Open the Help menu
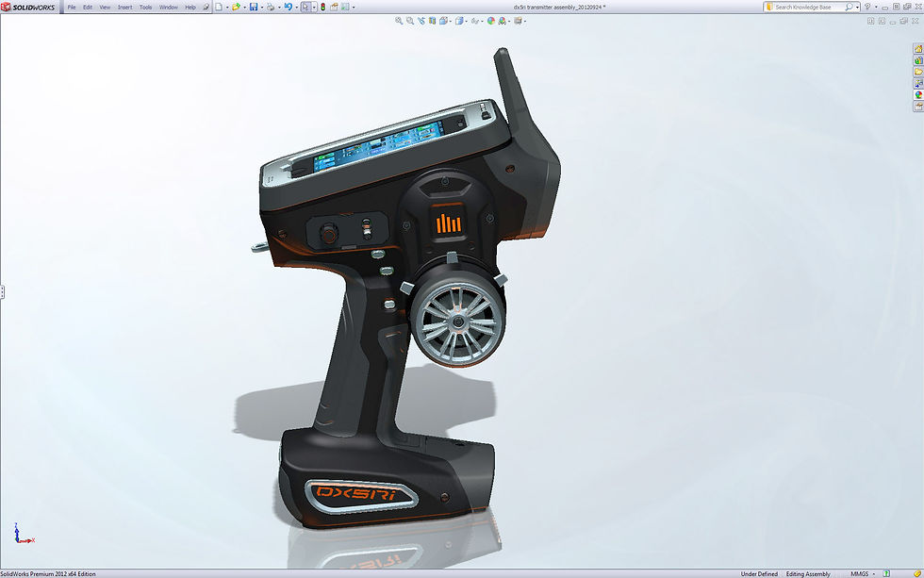 [x=190, y=7]
